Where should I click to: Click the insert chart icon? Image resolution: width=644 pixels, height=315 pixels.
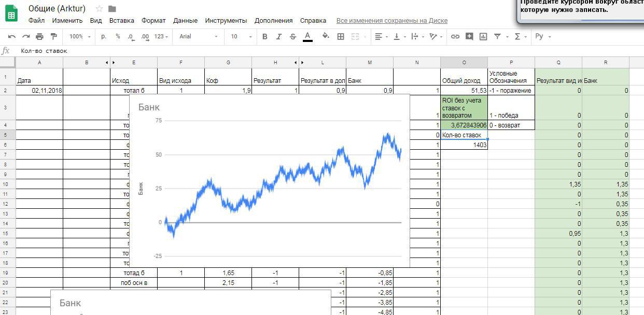coord(483,37)
